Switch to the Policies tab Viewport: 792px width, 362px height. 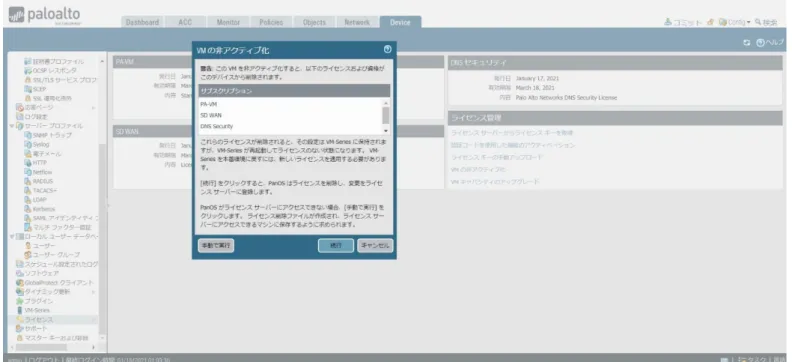click(x=271, y=22)
